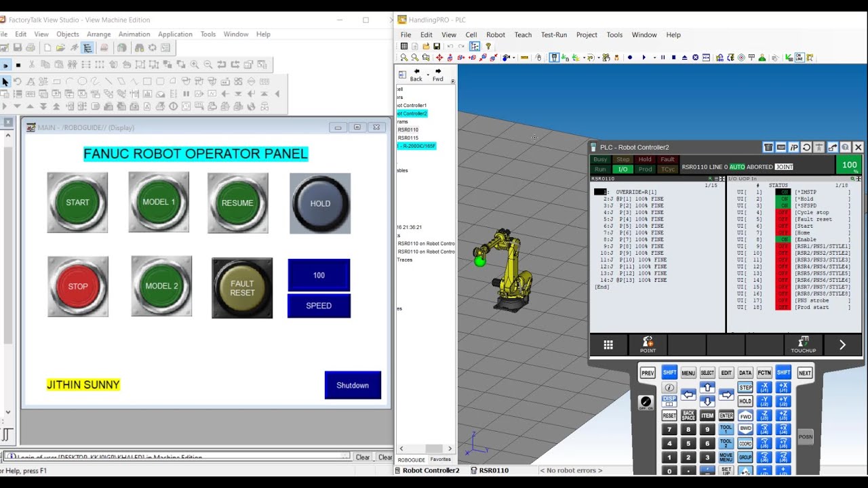868x488 pixels.
Task: Click the green 100% override box on the pendant
Action: [x=849, y=165]
